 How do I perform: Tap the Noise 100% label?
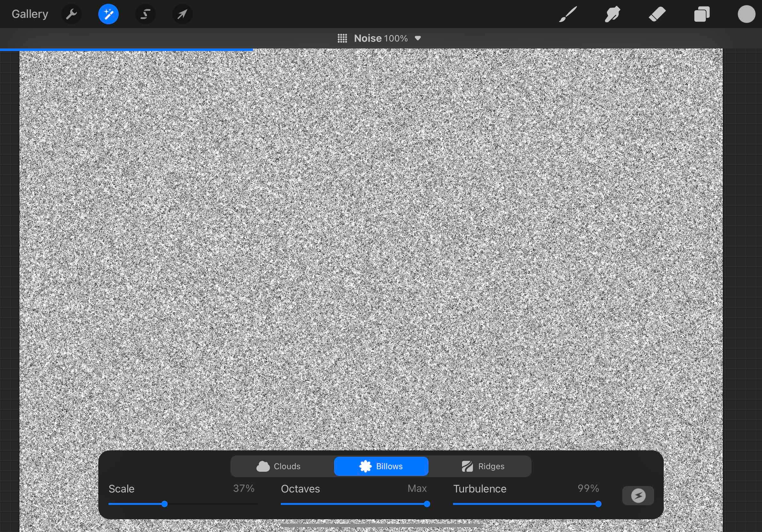point(380,38)
